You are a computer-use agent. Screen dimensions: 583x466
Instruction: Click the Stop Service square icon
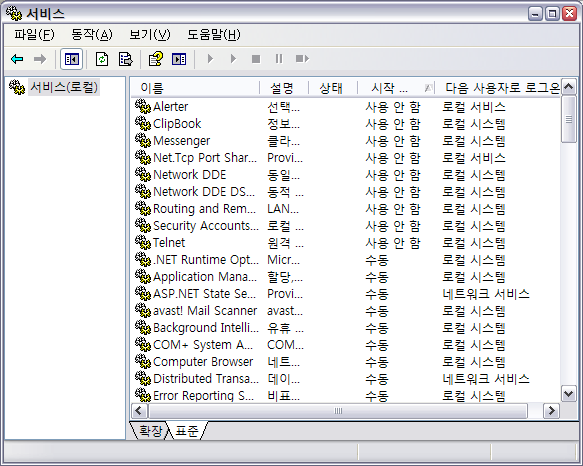point(256,59)
